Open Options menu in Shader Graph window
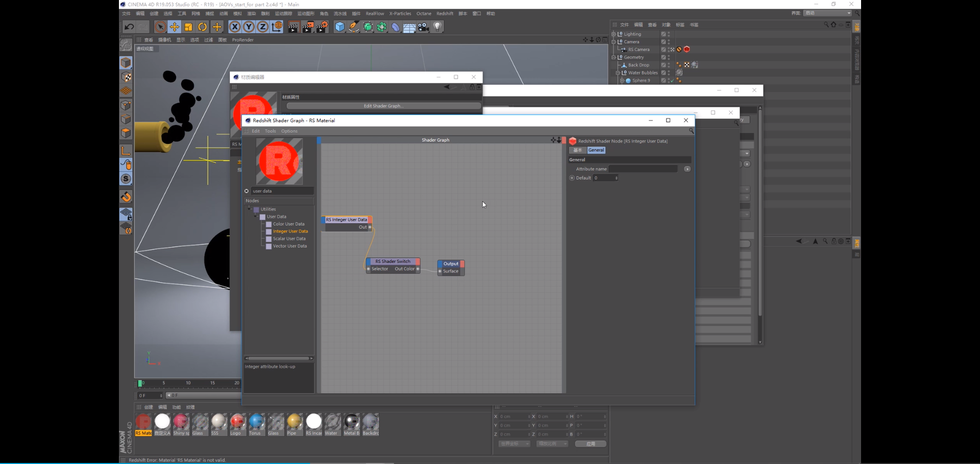 pos(289,131)
